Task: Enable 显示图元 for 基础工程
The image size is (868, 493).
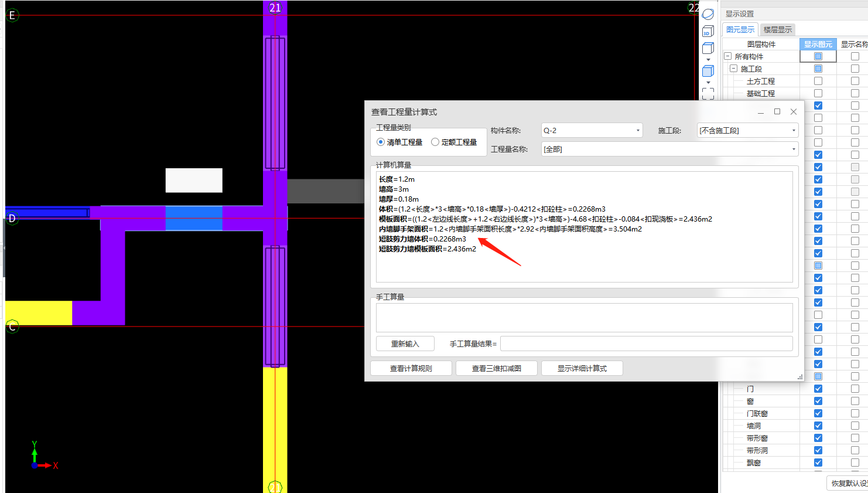Action: pyautogui.click(x=818, y=93)
